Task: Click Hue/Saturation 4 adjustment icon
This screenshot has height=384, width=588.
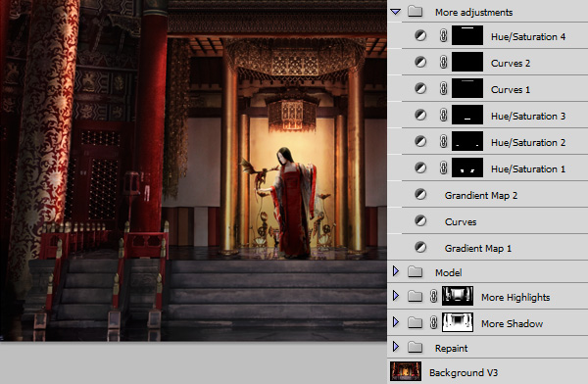Action: pos(420,36)
